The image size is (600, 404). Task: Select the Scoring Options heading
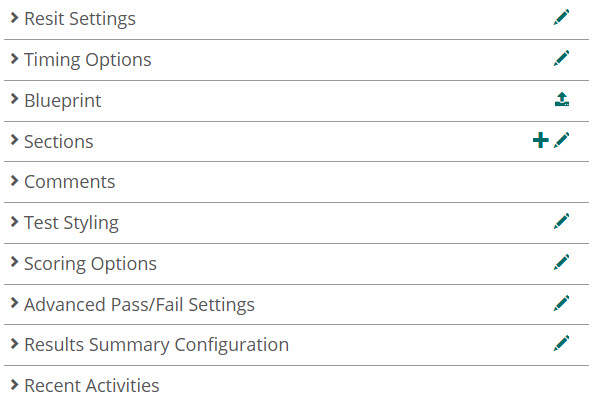pyautogui.click(x=90, y=264)
